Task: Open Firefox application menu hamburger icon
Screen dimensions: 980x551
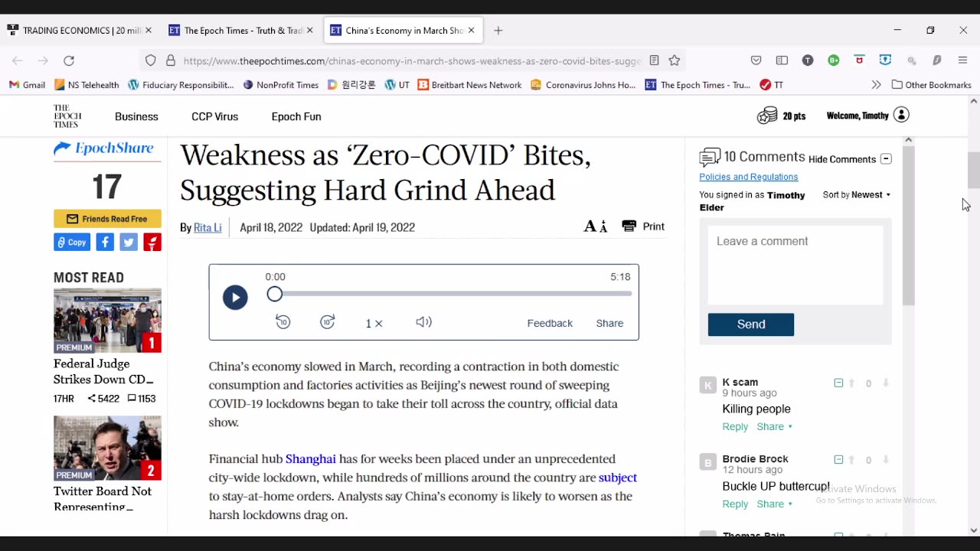Action: point(962,60)
